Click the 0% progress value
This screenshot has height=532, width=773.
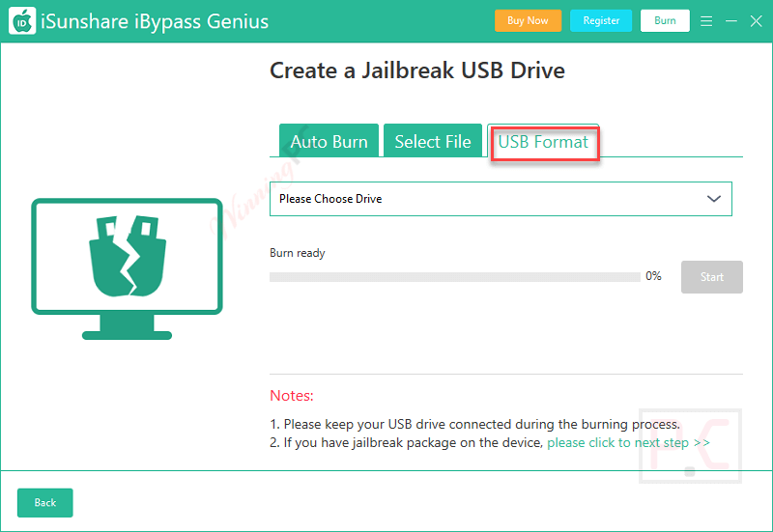coord(654,276)
